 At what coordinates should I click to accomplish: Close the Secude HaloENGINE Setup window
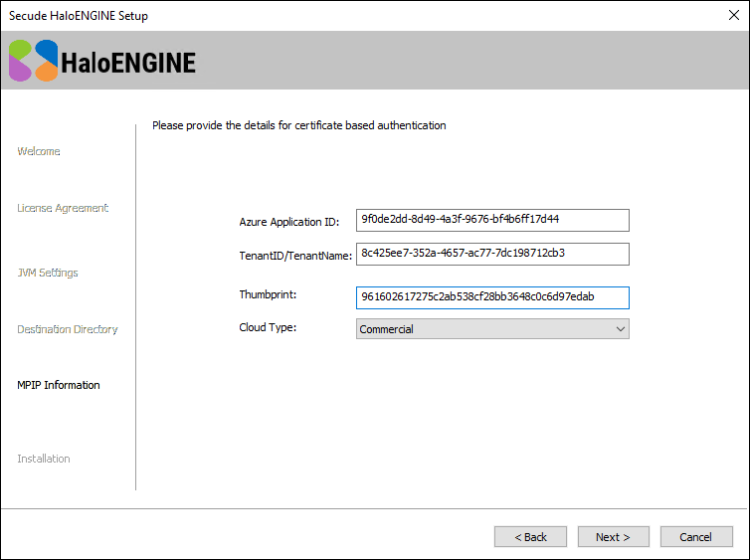(734, 15)
